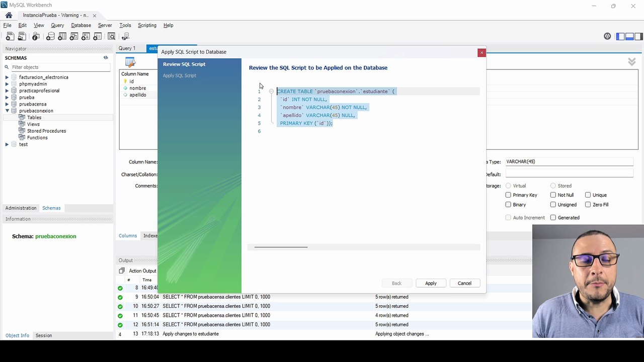
Task: Toggle the Primary Key checkbox
Action: pyautogui.click(x=508, y=195)
